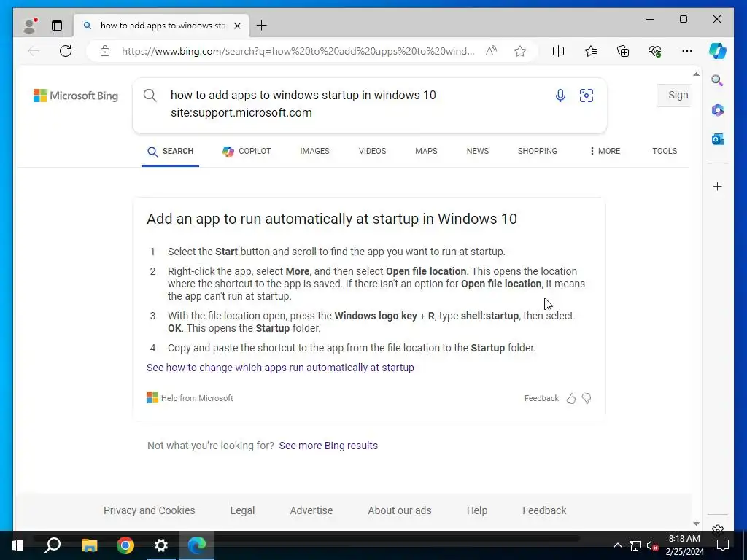Screen dimensions: 747x560
Task: Click the page scrollbar up arrow
Action: pos(696,74)
